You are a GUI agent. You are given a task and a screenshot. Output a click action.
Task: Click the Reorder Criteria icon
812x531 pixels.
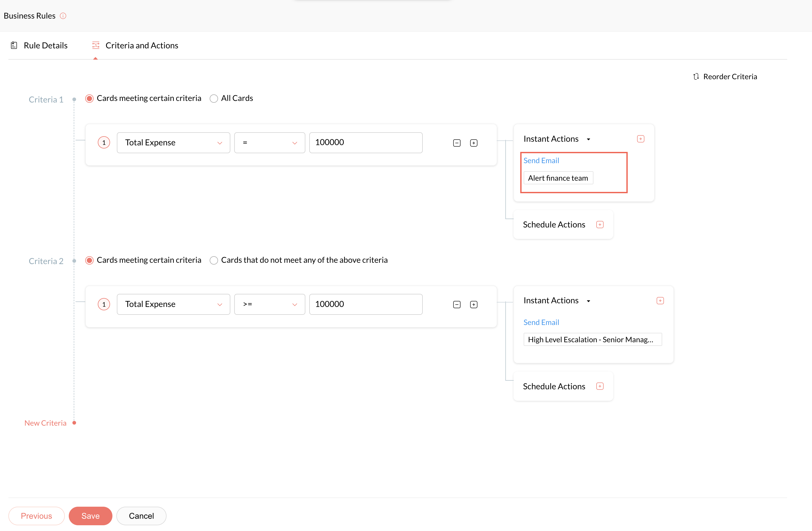coord(696,76)
